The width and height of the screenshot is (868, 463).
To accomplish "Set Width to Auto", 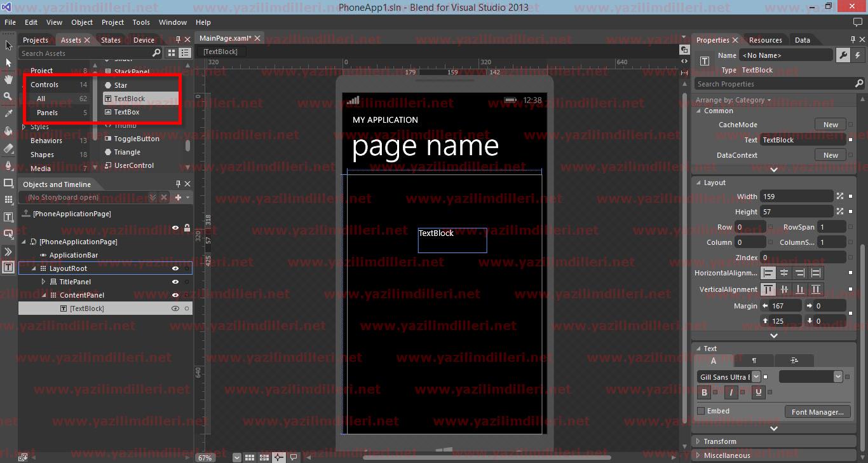I will pyautogui.click(x=840, y=197).
